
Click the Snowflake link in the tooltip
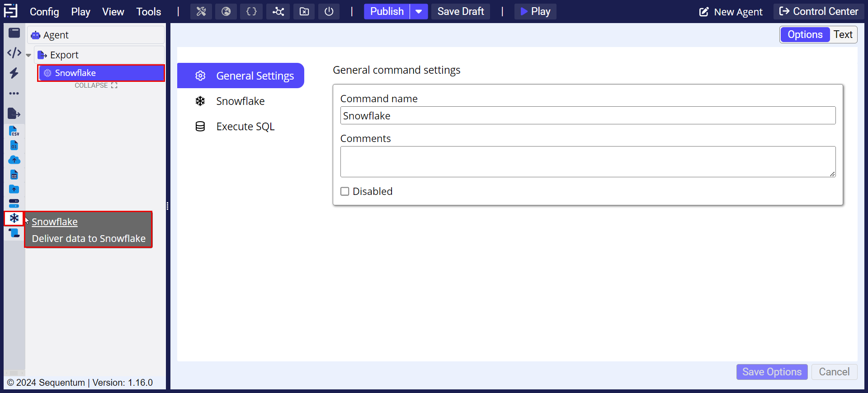tap(55, 222)
